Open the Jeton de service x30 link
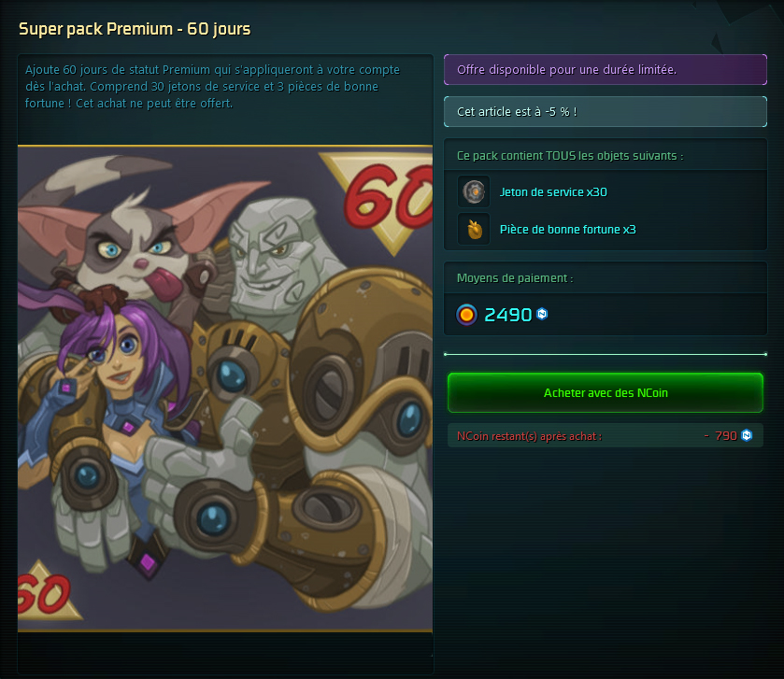The width and height of the screenshot is (784, 679). 553,191
